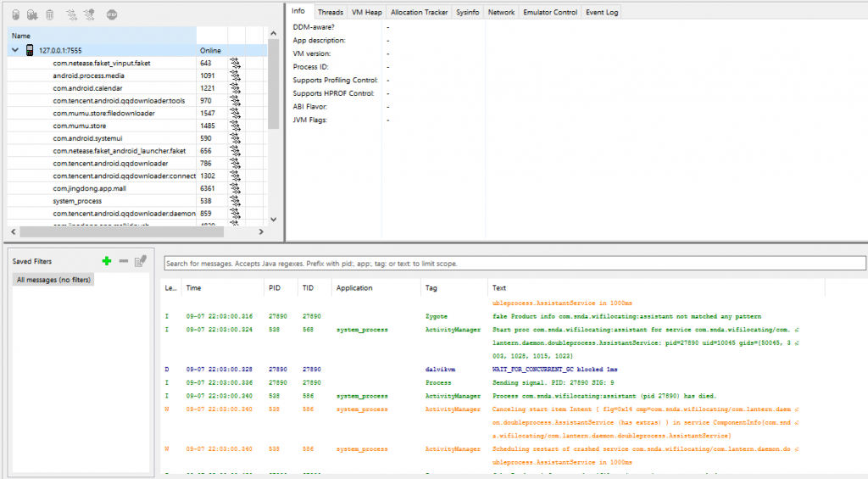Click the PID column header in logcat

(x=281, y=288)
